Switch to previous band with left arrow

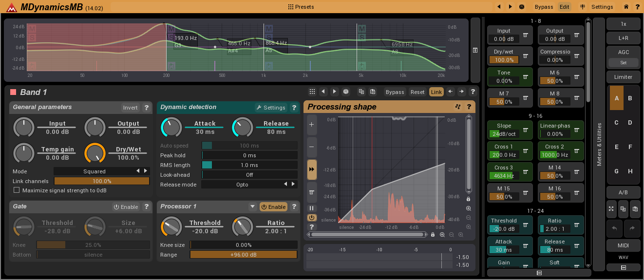[x=450, y=92]
